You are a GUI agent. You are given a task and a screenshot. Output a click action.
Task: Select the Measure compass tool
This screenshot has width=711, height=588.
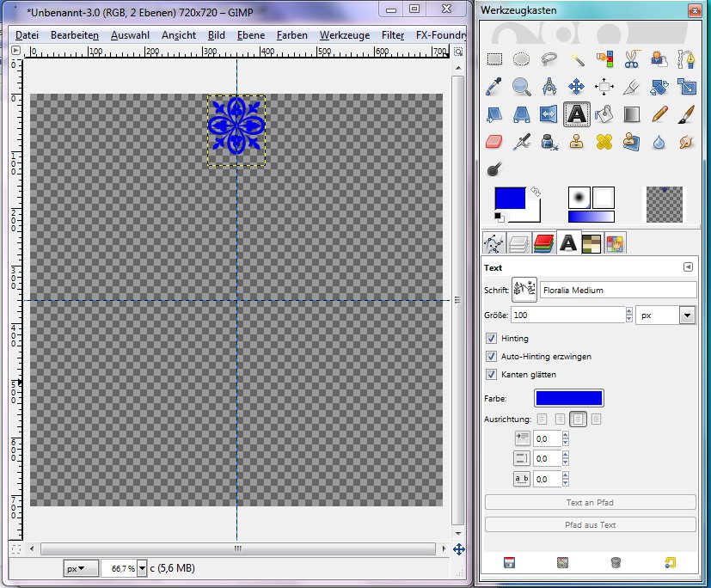click(549, 87)
